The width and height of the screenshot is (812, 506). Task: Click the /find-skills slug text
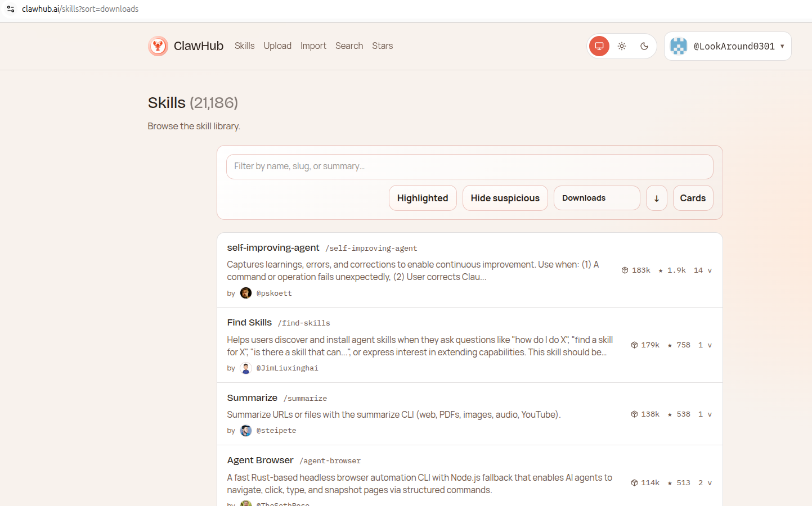(x=304, y=323)
